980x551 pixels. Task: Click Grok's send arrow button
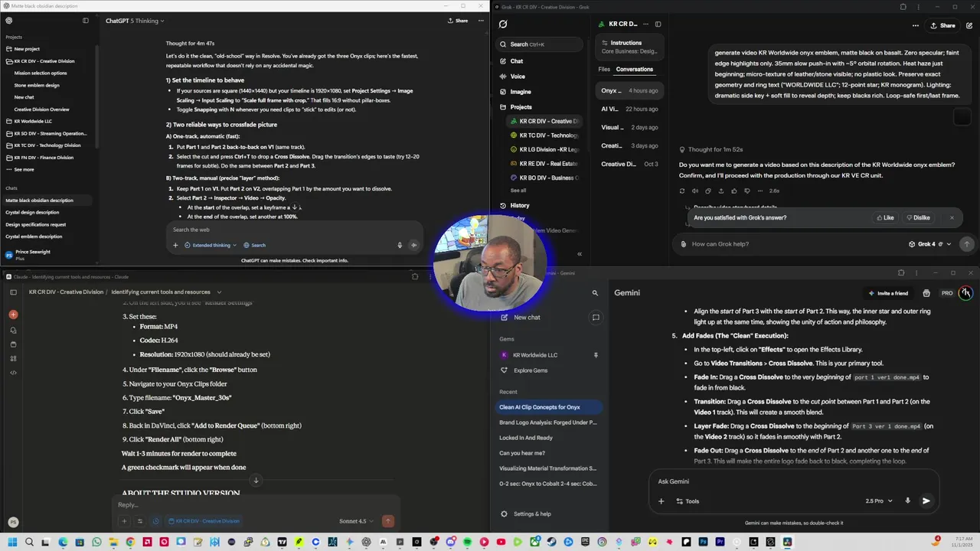966,244
